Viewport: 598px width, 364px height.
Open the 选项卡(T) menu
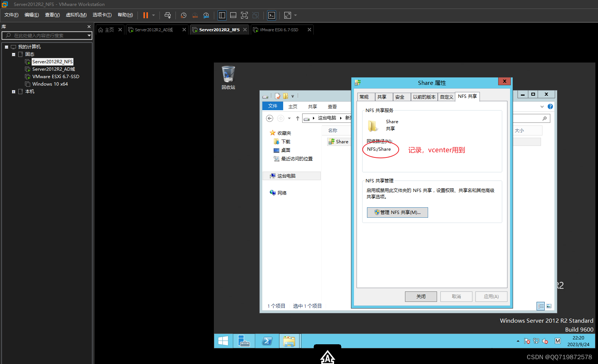pyautogui.click(x=102, y=15)
